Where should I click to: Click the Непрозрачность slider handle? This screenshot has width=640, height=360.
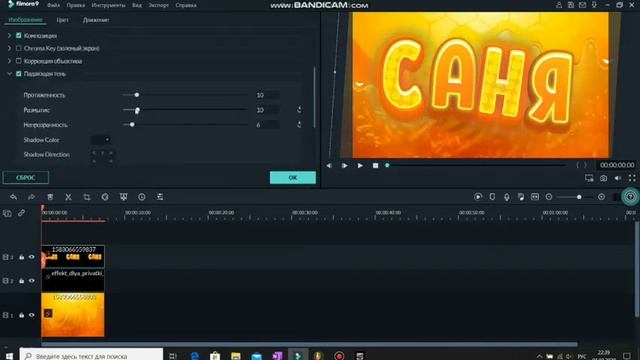132,124
